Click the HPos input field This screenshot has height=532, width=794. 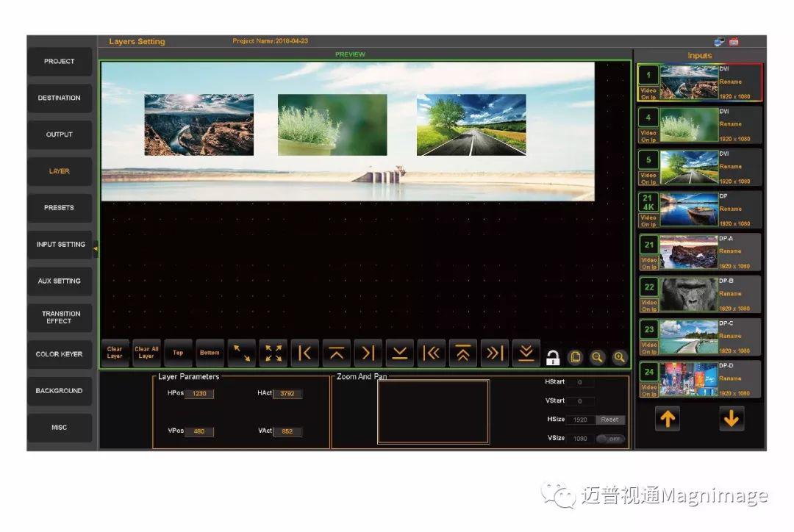pyautogui.click(x=198, y=394)
